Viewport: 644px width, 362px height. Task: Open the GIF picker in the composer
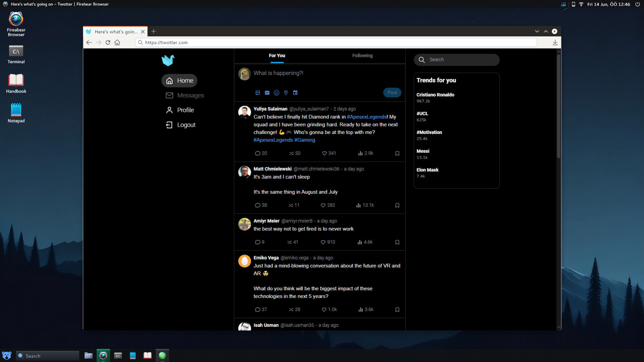[267, 93]
